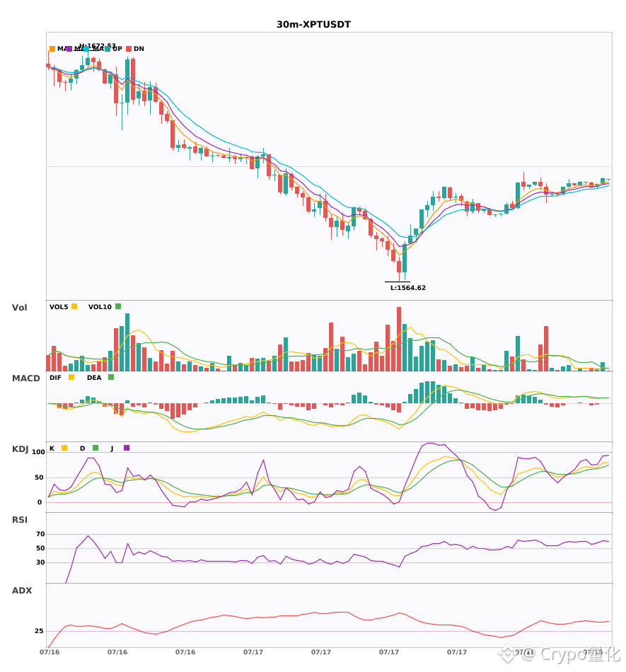Click the yellow DIF legend swatch
Screen dimensions: 626x672
tap(71, 377)
